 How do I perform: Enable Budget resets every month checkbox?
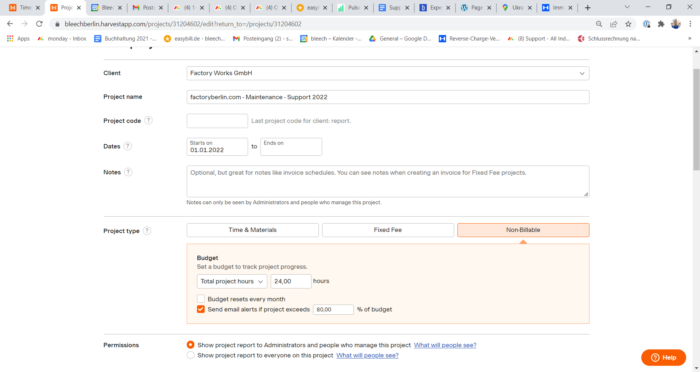pyautogui.click(x=201, y=299)
